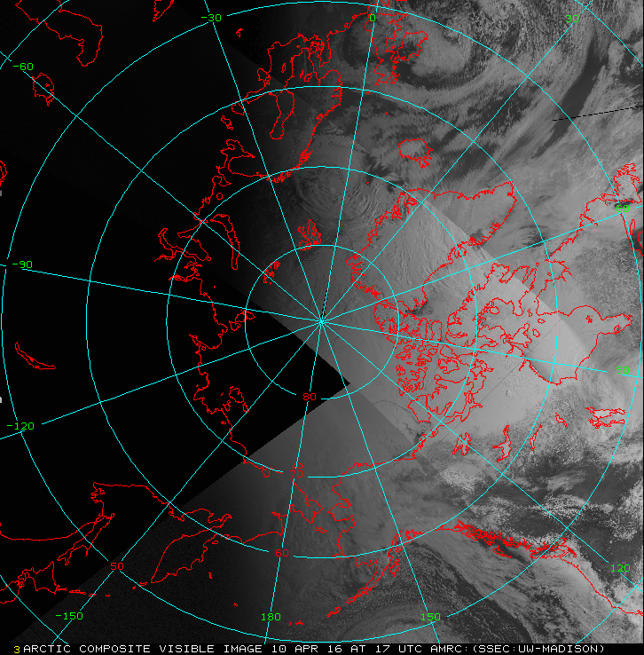Click the ARCTIC COMPOSITE VISIBLE IMAGE caption text

point(143,649)
